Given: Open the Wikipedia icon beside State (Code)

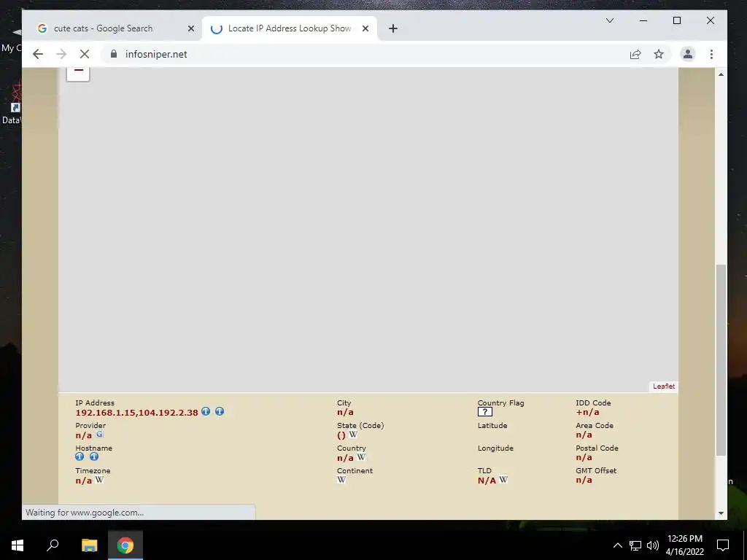Looking at the screenshot, I should (x=353, y=435).
